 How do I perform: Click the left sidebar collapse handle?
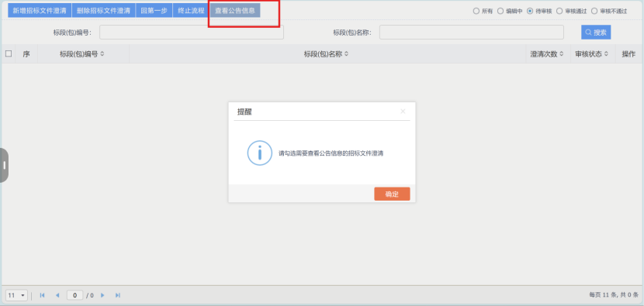4,165
